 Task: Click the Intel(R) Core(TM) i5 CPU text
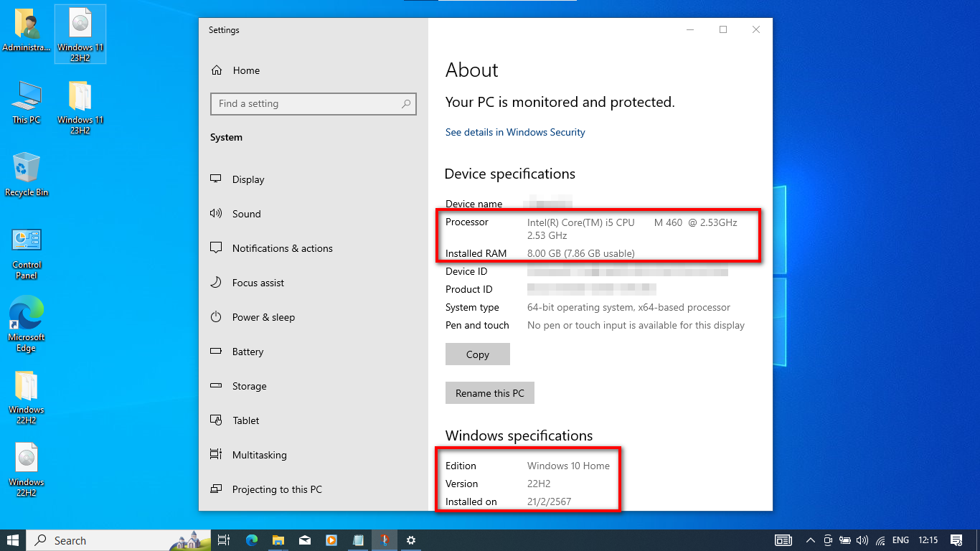pos(581,222)
